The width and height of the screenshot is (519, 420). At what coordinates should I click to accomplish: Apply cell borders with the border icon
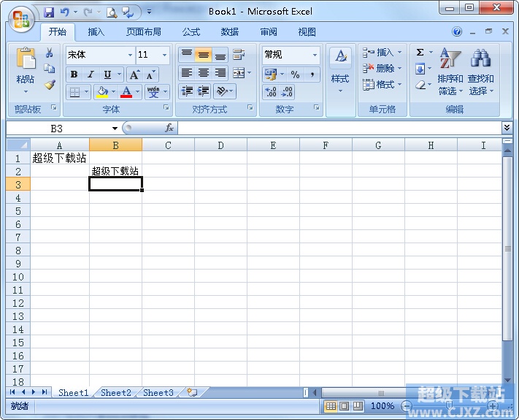pyautogui.click(x=74, y=92)
